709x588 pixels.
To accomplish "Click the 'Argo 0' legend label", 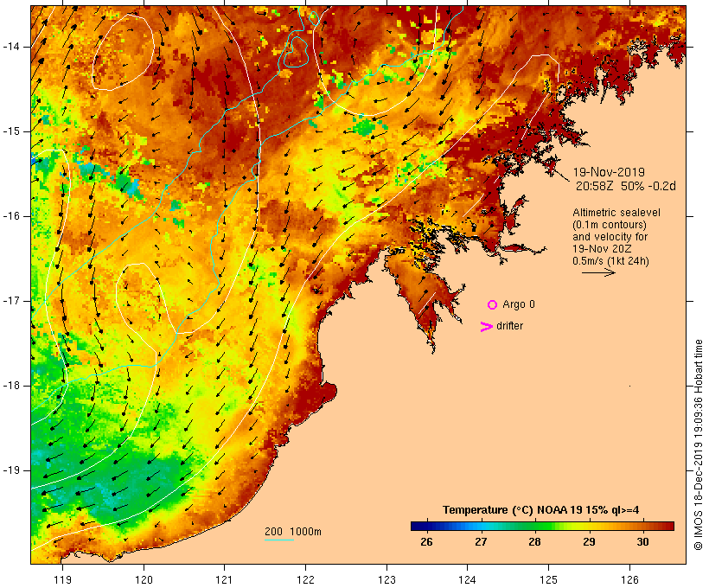I will pos(519,304).
